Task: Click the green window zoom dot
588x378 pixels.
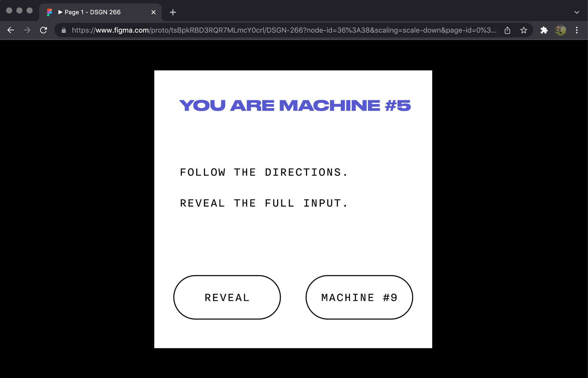Action: [29, 10]
